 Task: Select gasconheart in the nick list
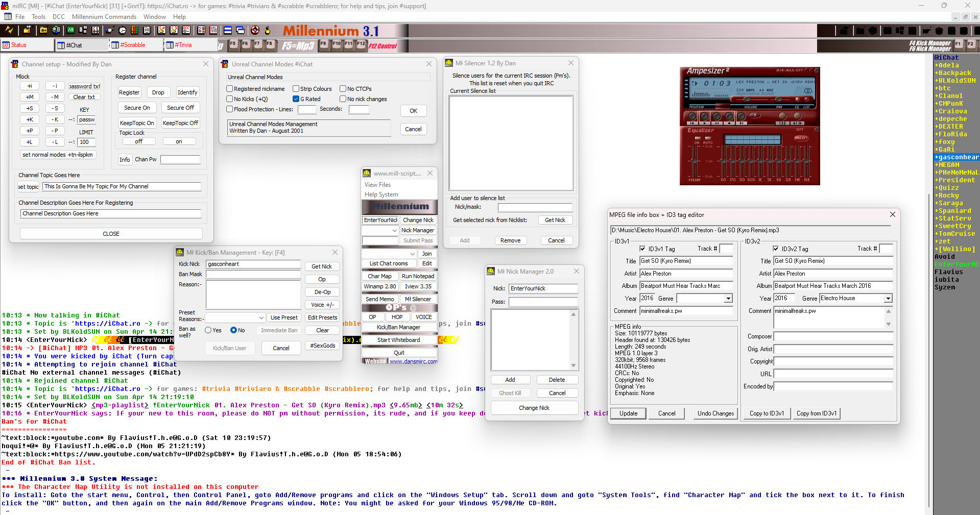pyautogui.click(x=957, y=157)
